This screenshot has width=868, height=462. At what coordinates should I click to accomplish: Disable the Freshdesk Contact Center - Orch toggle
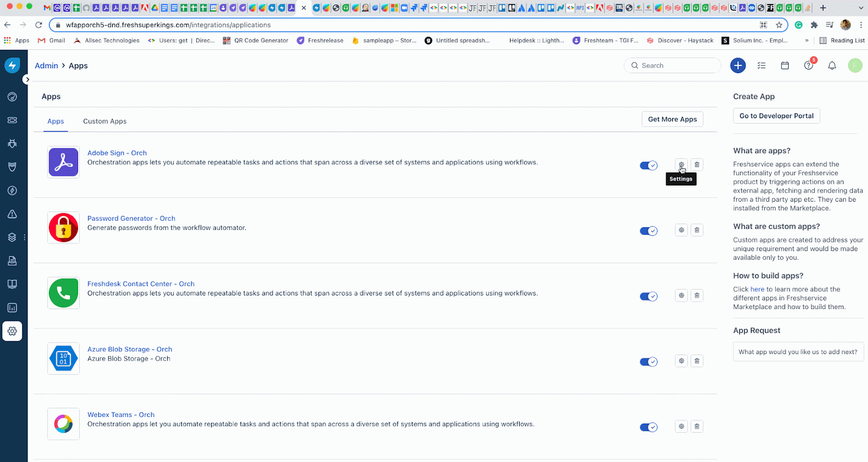pos(649,297)
